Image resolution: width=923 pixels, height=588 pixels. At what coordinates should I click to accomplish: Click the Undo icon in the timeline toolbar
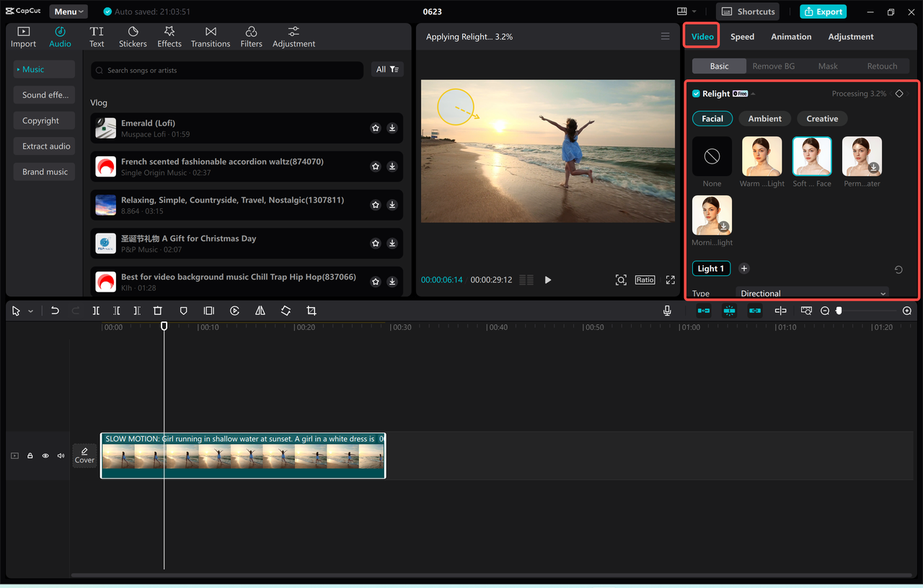55,311
